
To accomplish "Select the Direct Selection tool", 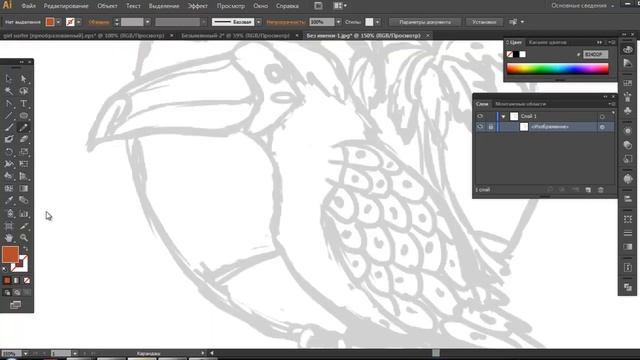I will [24, 78].
